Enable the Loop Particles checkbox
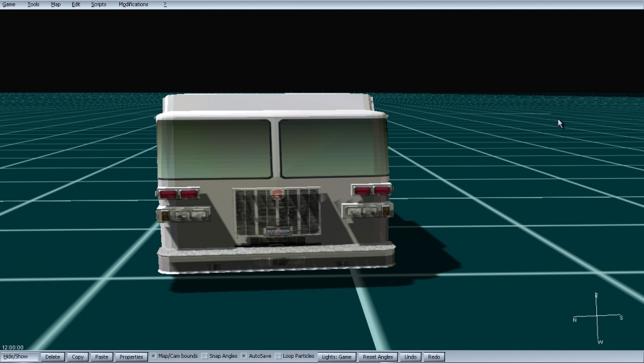Screen dimensions: 644x363 [x=278, y=356]
